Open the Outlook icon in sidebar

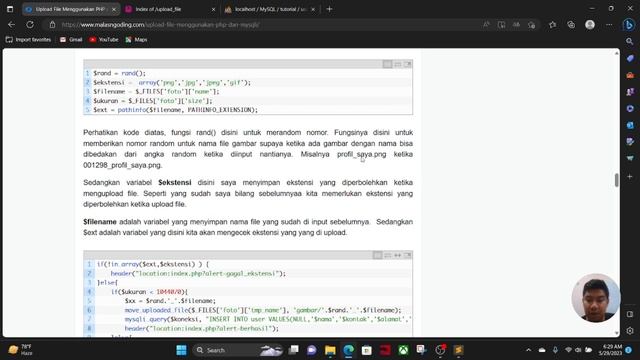pyautogui.click(x=630, y=125)
